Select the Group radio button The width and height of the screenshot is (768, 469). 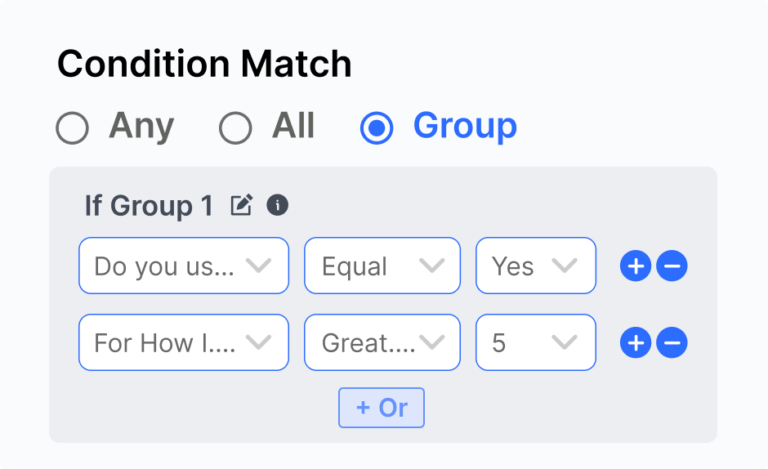click(376, 128)
